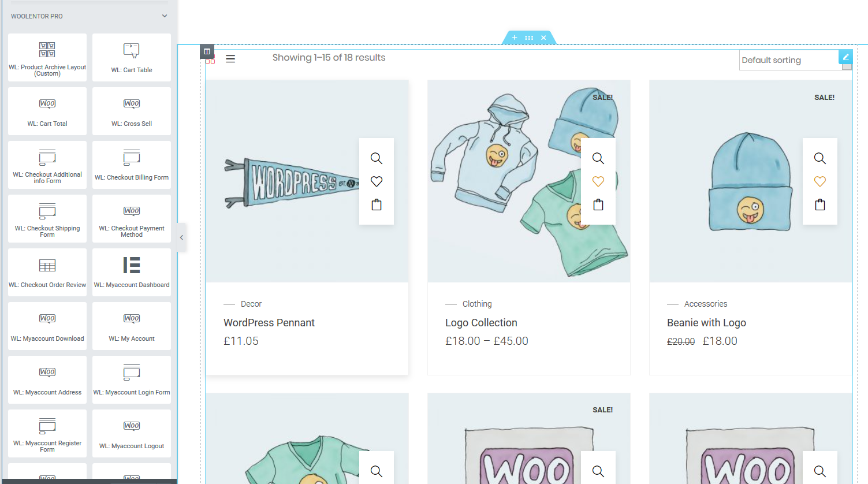Choose the WL: Cross Sell widget

[132, 111]
